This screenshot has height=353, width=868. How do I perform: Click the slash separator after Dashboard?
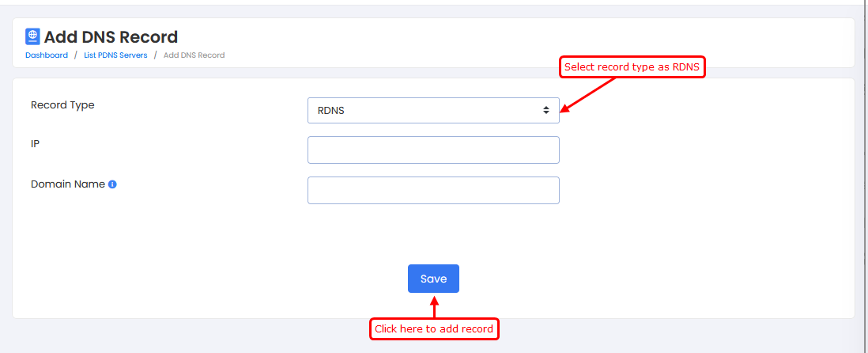pyautogui.click(x=76, y=55)
